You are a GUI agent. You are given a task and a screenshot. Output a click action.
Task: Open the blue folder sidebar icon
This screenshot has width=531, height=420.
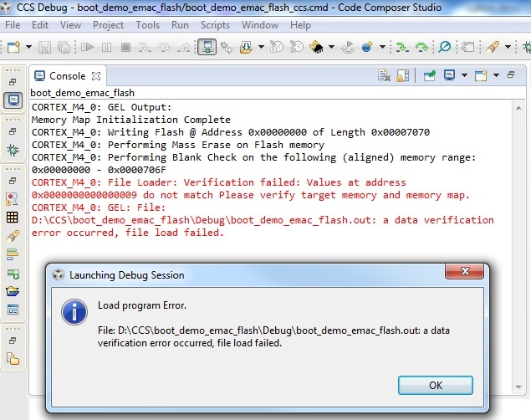tap(13, 291)
